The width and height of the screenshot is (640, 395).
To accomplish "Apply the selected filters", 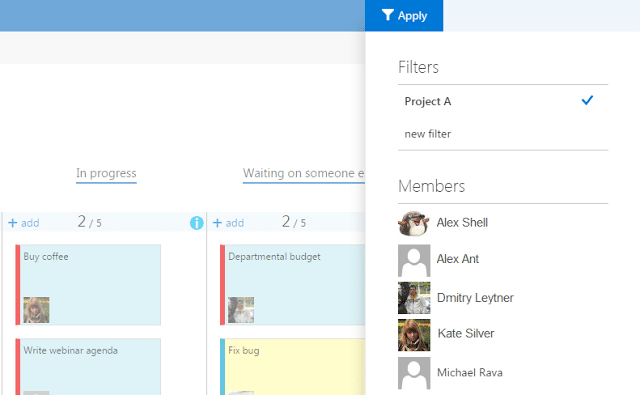I will pos(404,16).
